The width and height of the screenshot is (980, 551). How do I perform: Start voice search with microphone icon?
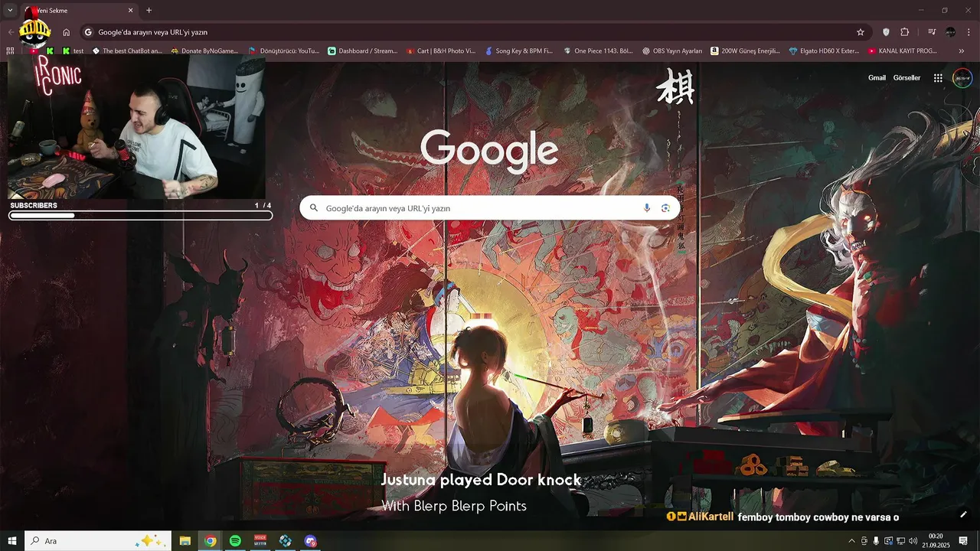point(647,208)
